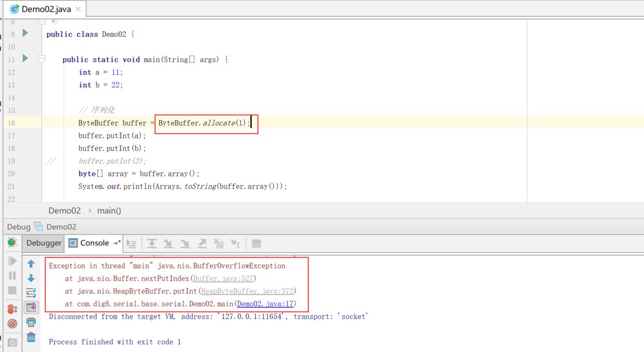644x352 pixels.
Task: Open View Breakpoints red dots icon
Action: [12, 309]
